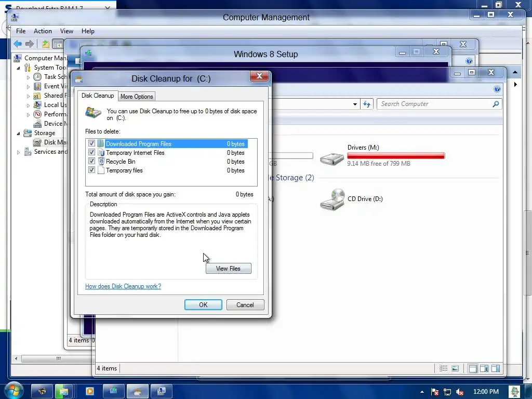Select the Services and Applications icon in tree
Screen dimensions: 532x399
point(28,152)
